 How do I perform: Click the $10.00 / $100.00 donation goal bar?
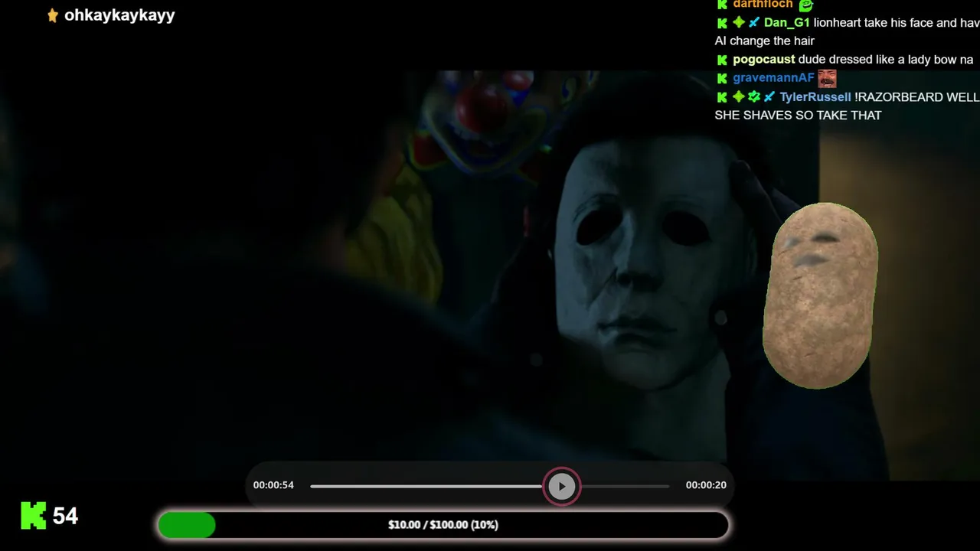(x=443, y=525)
